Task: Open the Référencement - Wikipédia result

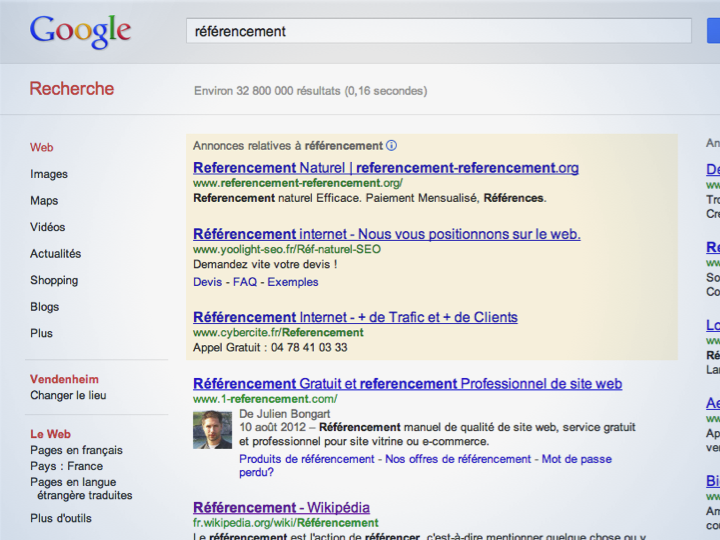Action: click(281, 507)
